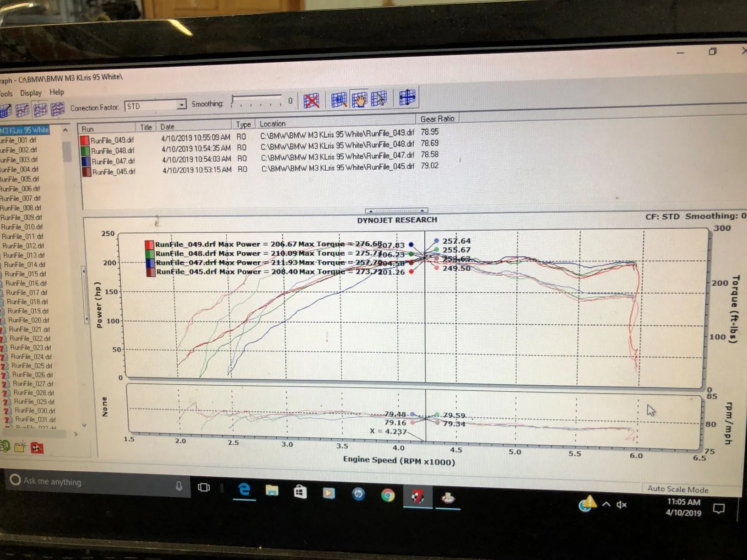Select RunFile_010.drf in the file tree
Image resolution: width=747 pixels, height=560 pixels.
(22, 227)
